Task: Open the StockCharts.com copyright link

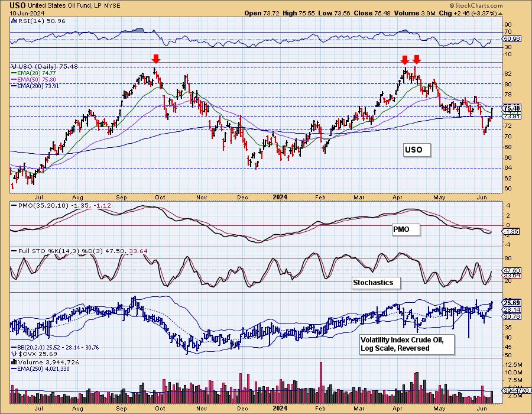Action: [x=476, y=5]
